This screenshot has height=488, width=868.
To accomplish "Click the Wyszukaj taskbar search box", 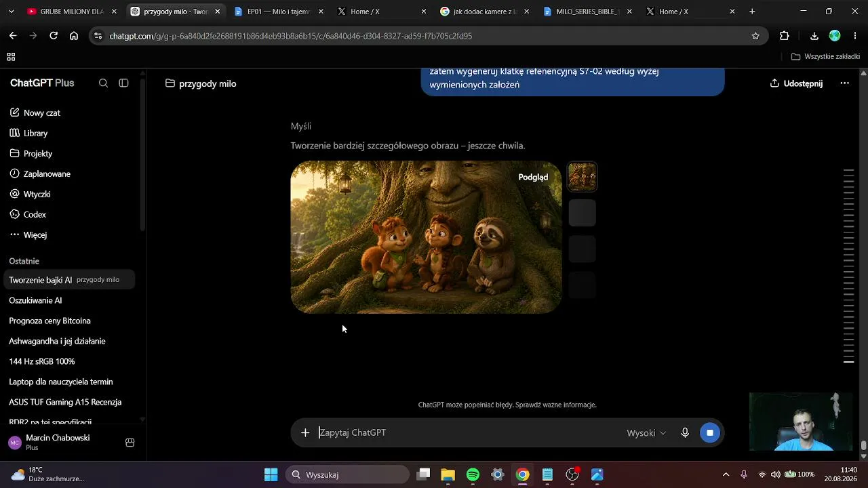I will coord(347,474).
